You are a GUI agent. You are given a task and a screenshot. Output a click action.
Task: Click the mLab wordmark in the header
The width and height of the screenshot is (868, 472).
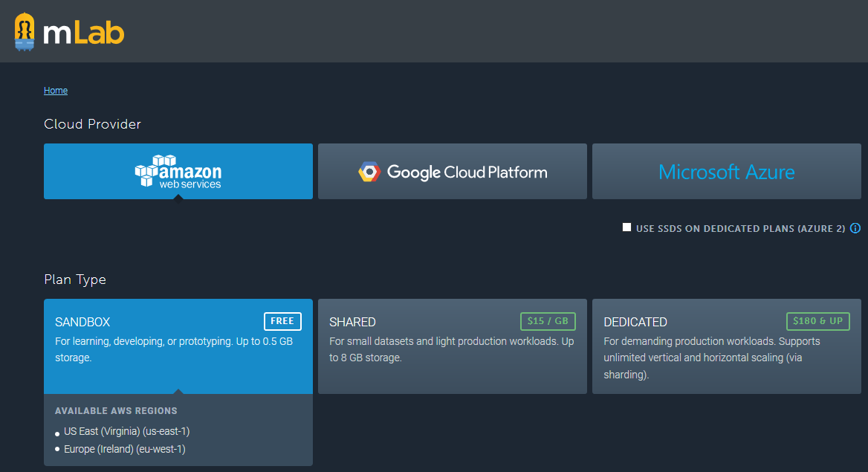[x=83, y=33]
